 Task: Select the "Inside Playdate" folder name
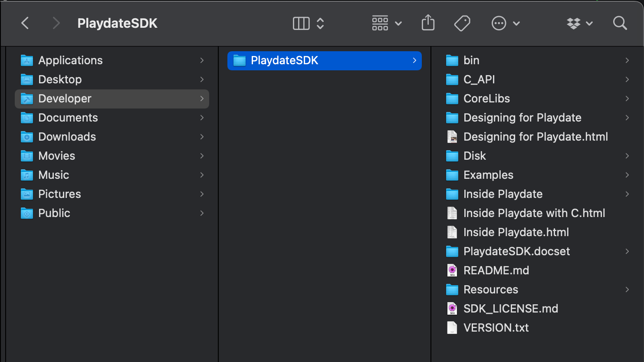tap(503, 194)
